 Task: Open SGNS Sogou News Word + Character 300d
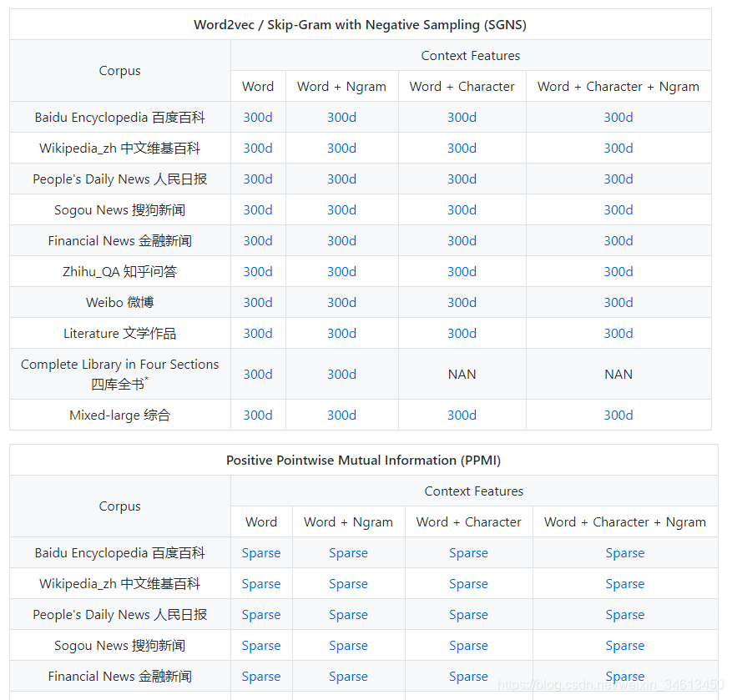(x=462, y=210)
